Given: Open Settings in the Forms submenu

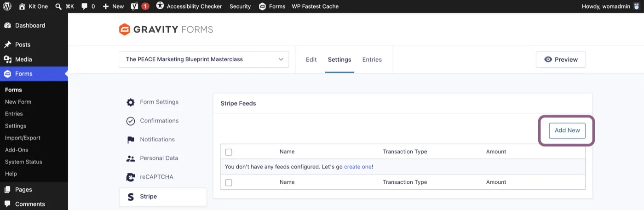Looking at the screenshot, I should tap(16, 126).
